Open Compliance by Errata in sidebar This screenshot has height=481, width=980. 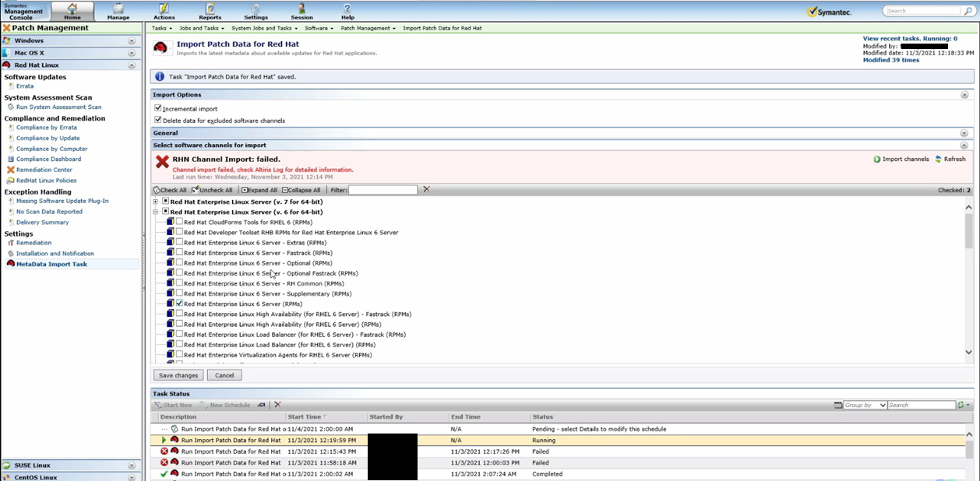47,128
